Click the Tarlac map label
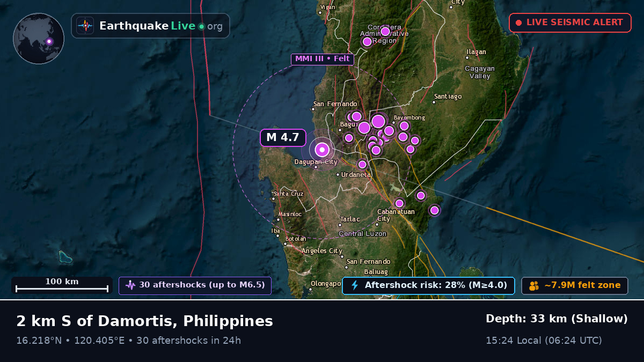644x362 pixels. click(350, 219)
